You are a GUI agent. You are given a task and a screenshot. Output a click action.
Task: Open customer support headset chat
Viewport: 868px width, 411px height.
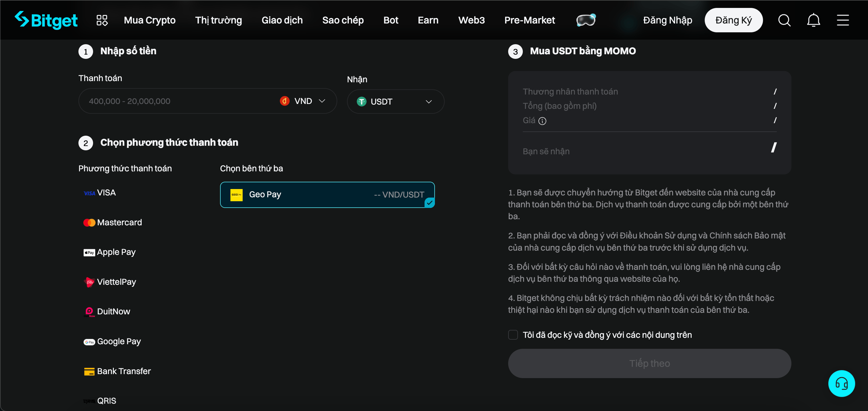pyautogui.click(x=841, y=383)
